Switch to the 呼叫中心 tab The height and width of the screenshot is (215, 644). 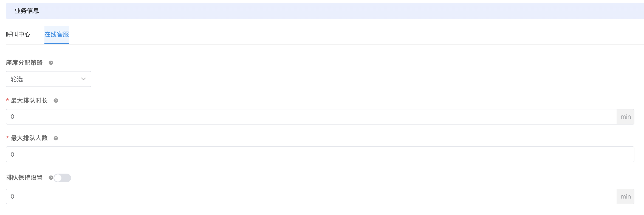click(18, 35)
